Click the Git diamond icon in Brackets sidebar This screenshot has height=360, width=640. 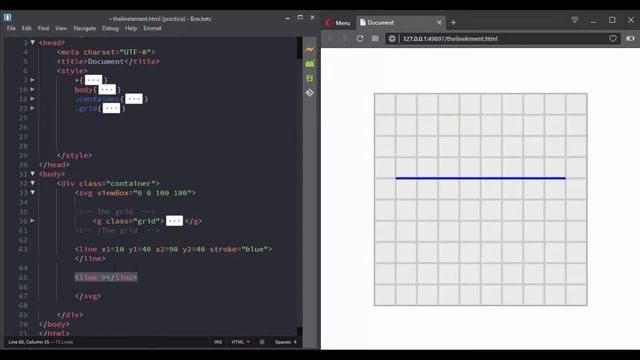tap(310, 93)
